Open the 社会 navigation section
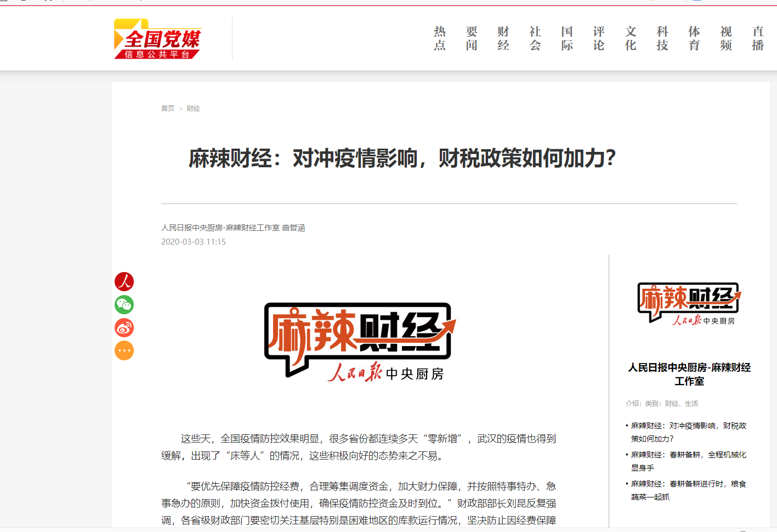 (x=535, y=38)
